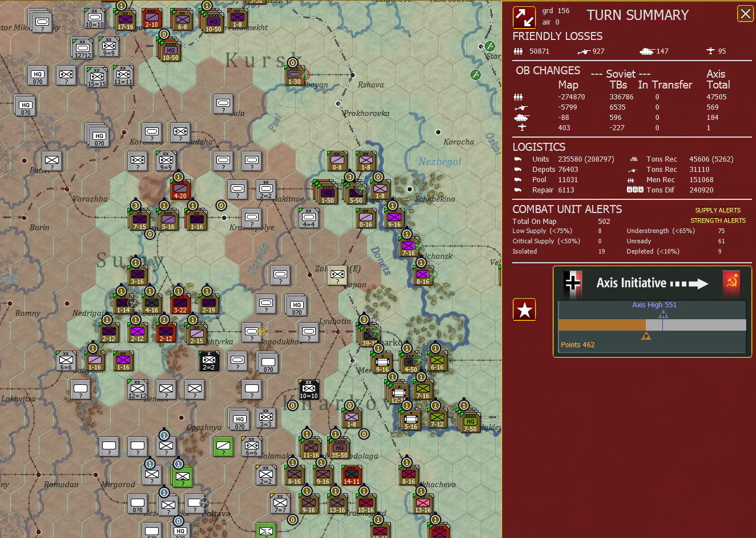Select the 6-16 unit counter
Viewport: 756px width, 538px height.
[x=437, y=362]
